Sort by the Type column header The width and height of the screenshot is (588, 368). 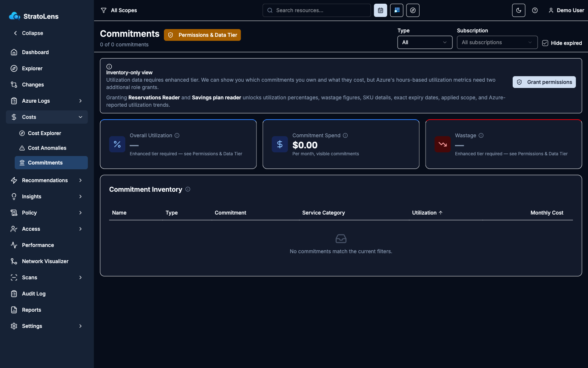click(x=172, y=213)
